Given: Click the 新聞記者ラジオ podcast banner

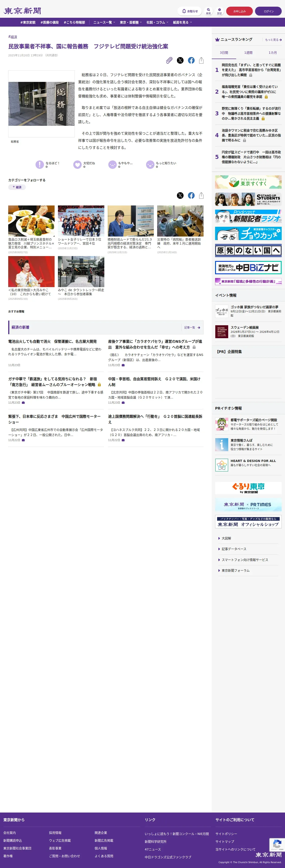Looking at the screenshot, I should pos(248,216).
